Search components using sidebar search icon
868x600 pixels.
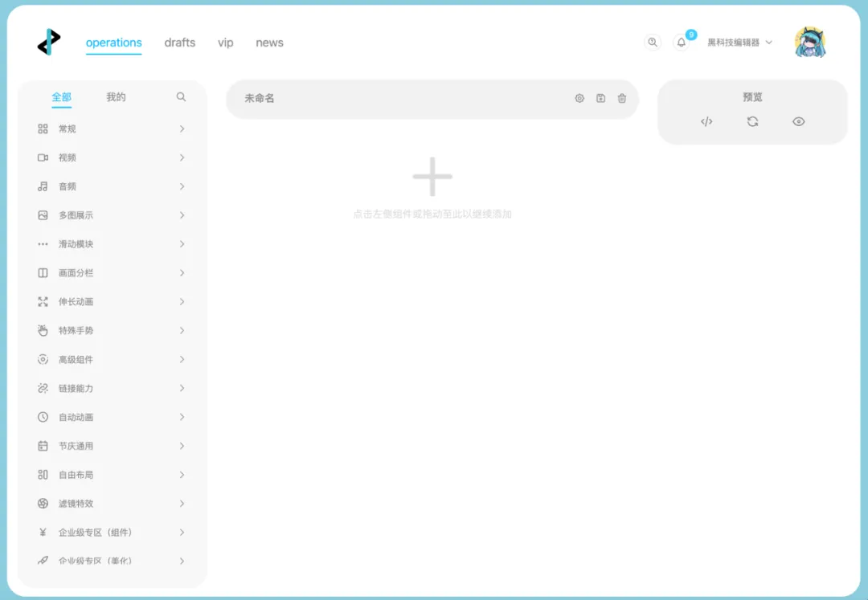tap(181, 97)
